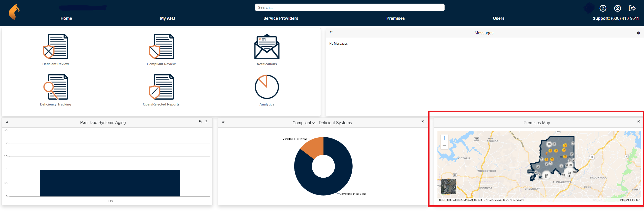The height and width of the screenshot is (212, 644).
Task: Open Past Due Systems Aging in new window
Action: [206, 122]
